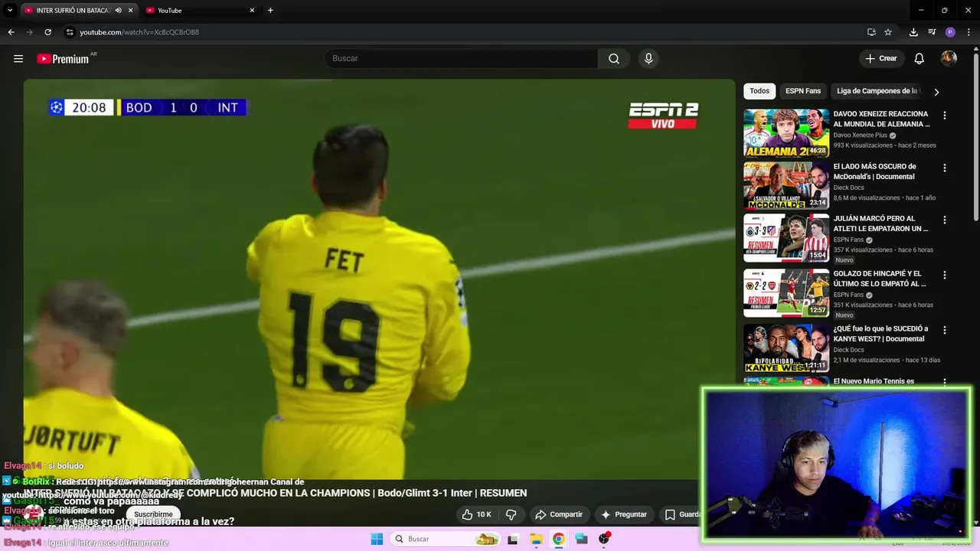Select Liga de Campeones filter chip
The height and width of the screenshot is (551, 980).
click(x=877, y=91)
